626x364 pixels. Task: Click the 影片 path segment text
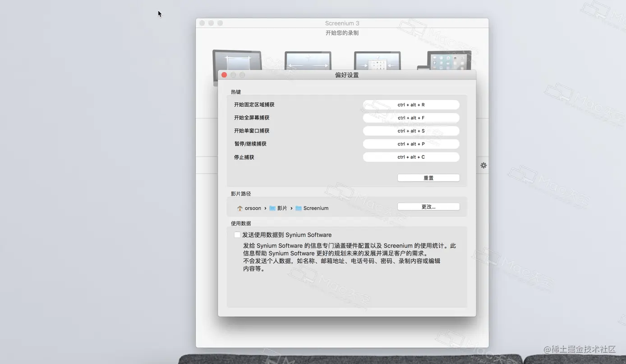pos(282,208)
